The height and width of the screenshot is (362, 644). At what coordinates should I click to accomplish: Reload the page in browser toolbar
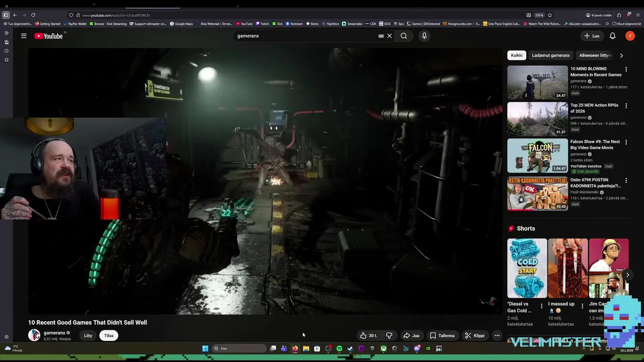(33, 15)
